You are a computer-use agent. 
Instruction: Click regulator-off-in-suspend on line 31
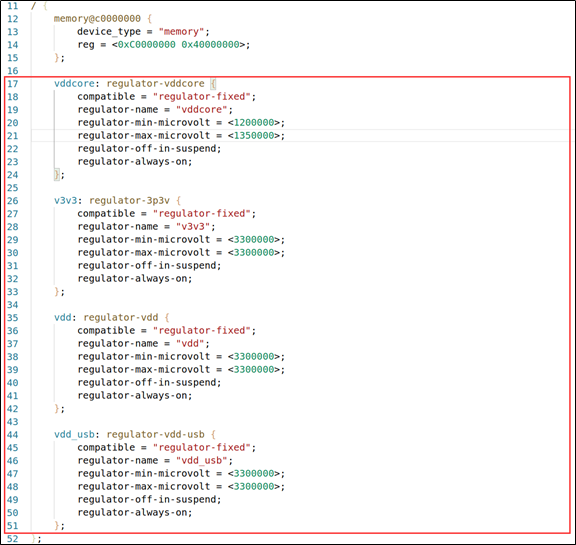click(x=147, y=266)
